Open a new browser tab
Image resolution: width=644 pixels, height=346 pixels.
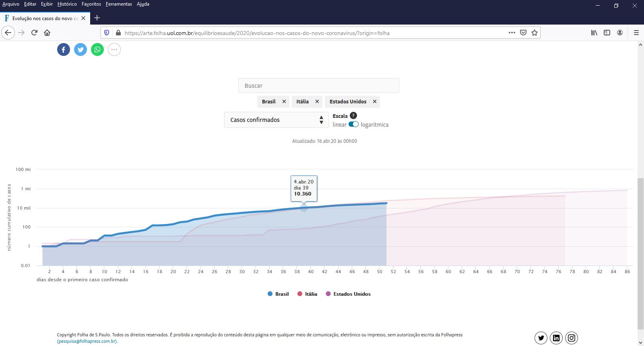(x=97, y=18)
